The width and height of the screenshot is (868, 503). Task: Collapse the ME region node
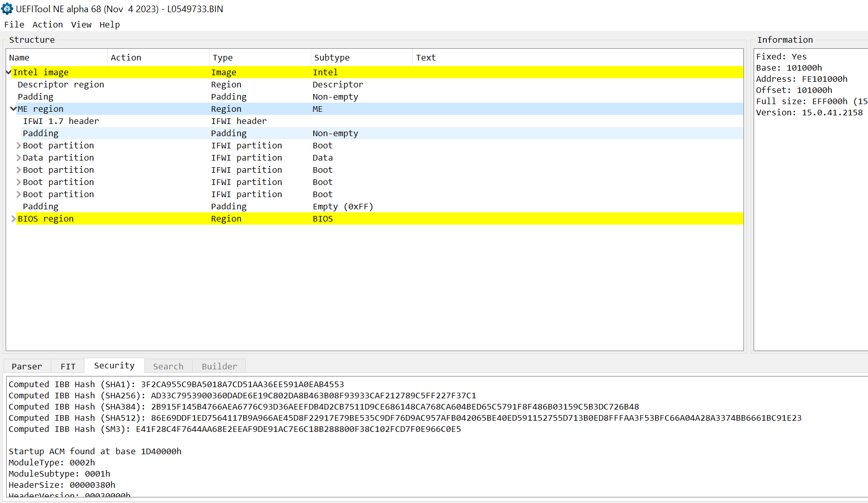(14, 109)
